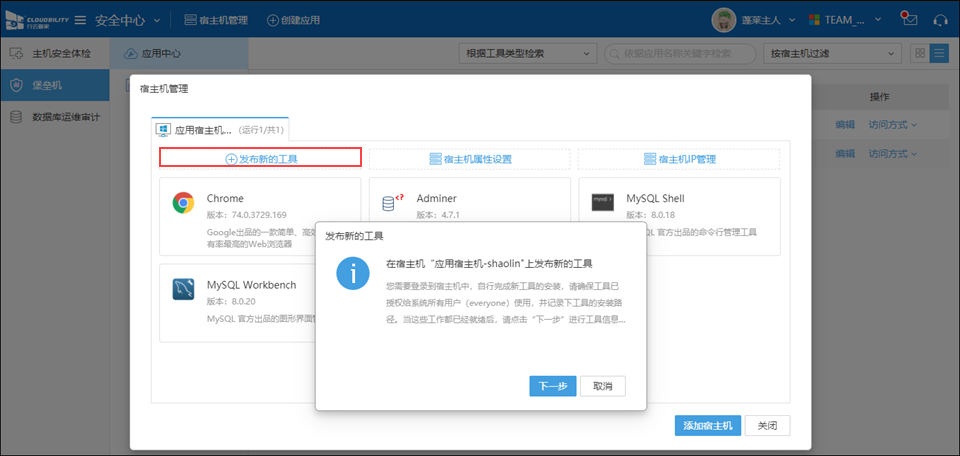Click the 下一步 button

tap(552, 386)
